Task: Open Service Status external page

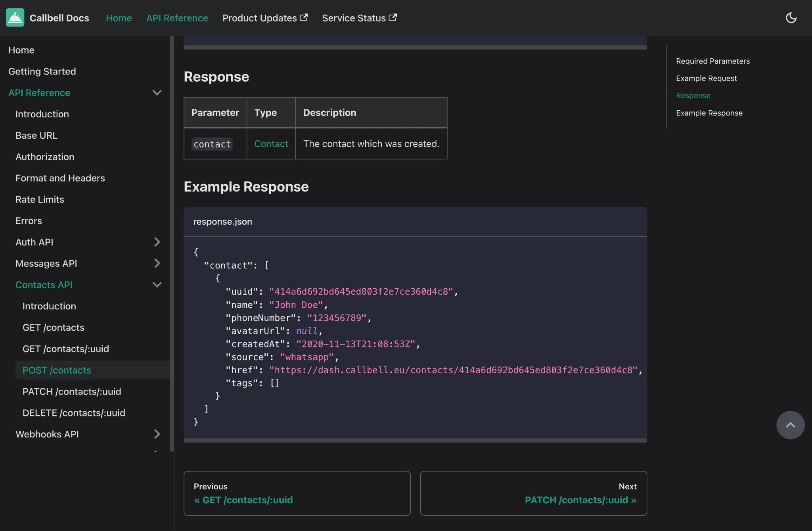Action: click(x=360, y=17)
